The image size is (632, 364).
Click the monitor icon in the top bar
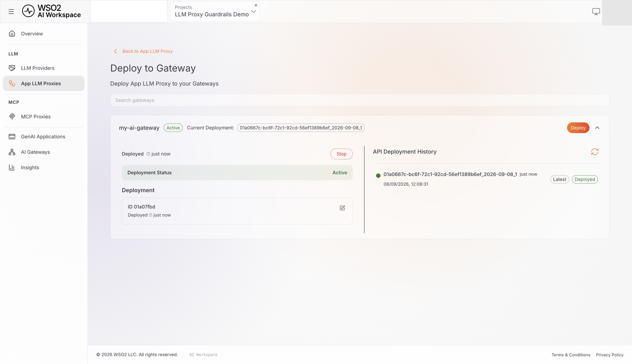click(x=596, y=11)
